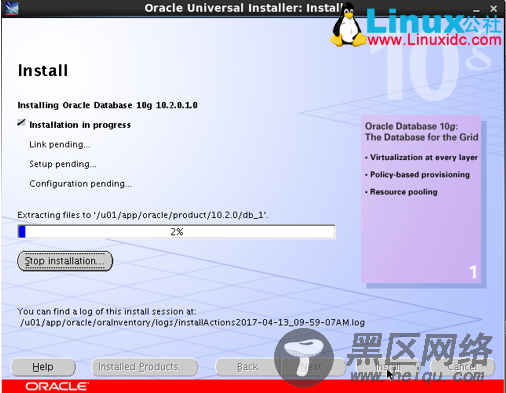This screenshot has height=393, width=506.
Task: Click the checkmark beside Installation in progress
Action: [x=21, y=123]
